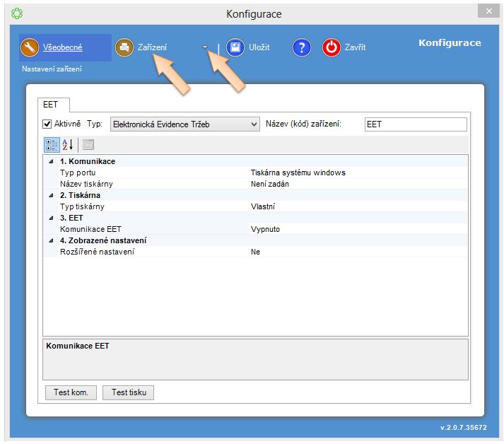Screen dimensions: 504x444
Task: Open help via the question mark icon
Action: coord(302,47)
